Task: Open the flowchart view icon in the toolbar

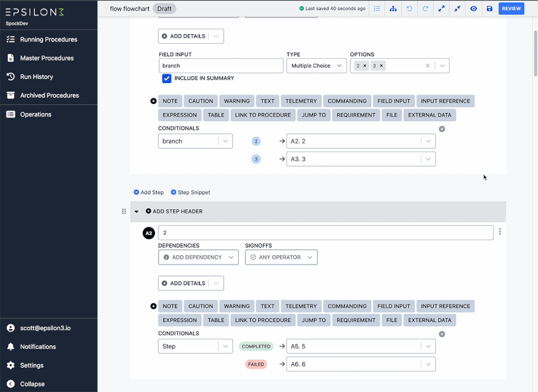Action: point(393,8)
